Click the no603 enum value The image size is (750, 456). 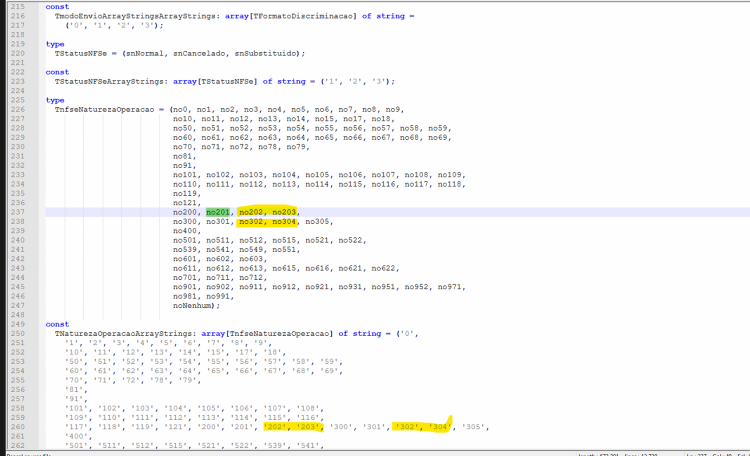click(x=251, y=259)
